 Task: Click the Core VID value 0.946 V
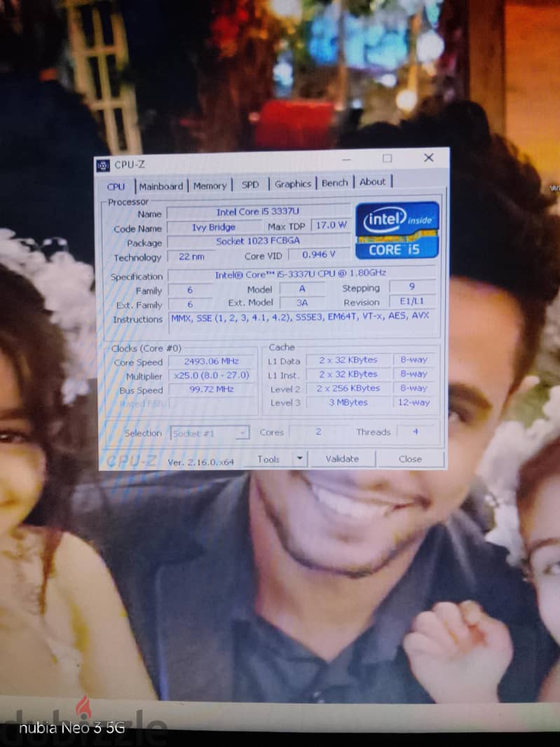point(319,254)
